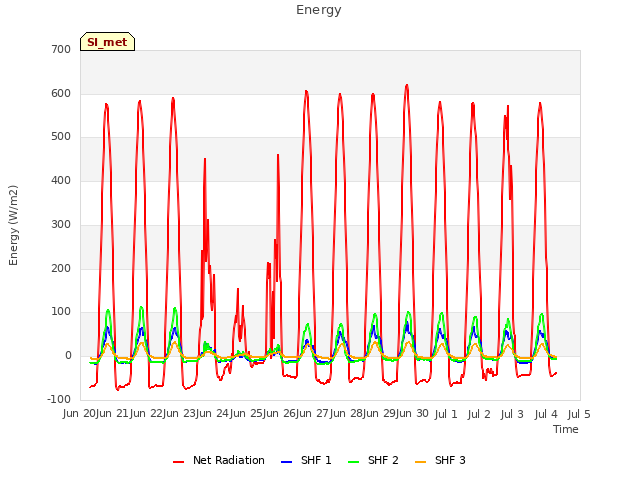Click the 700 y-axis tick label
The height and width of the screenshot is (480, 640).
61,49
